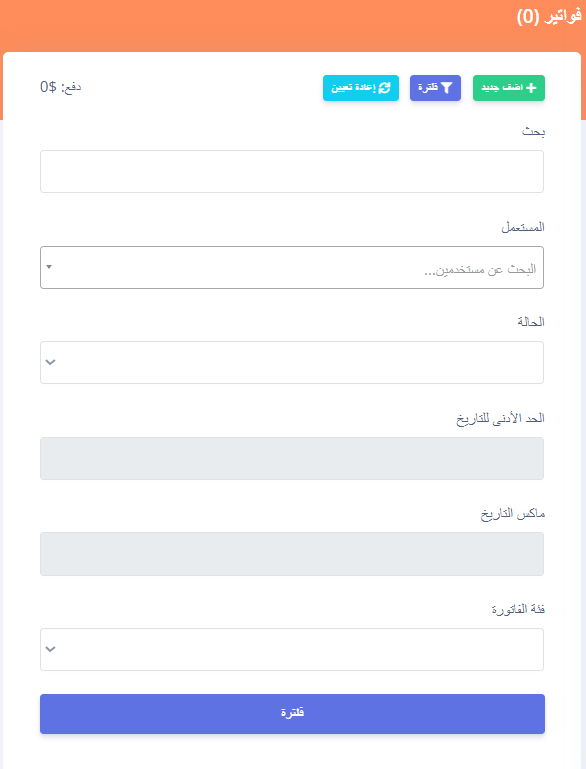Open the ماكس التاريخ max date field
The image size is (586, 769).
coord(292,554)
